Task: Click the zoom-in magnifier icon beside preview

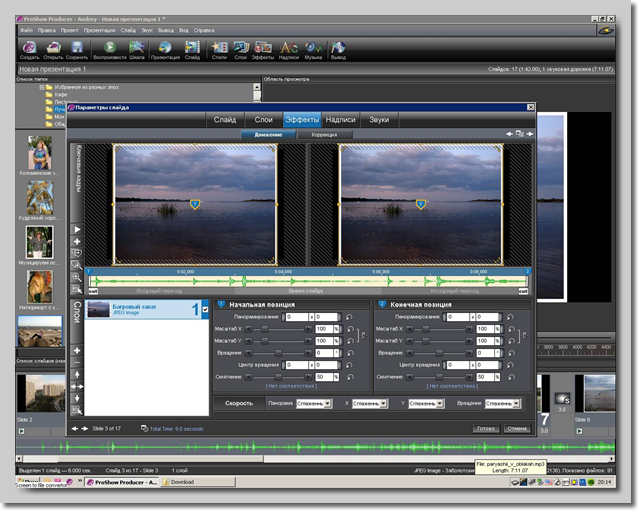Action: 77,278
